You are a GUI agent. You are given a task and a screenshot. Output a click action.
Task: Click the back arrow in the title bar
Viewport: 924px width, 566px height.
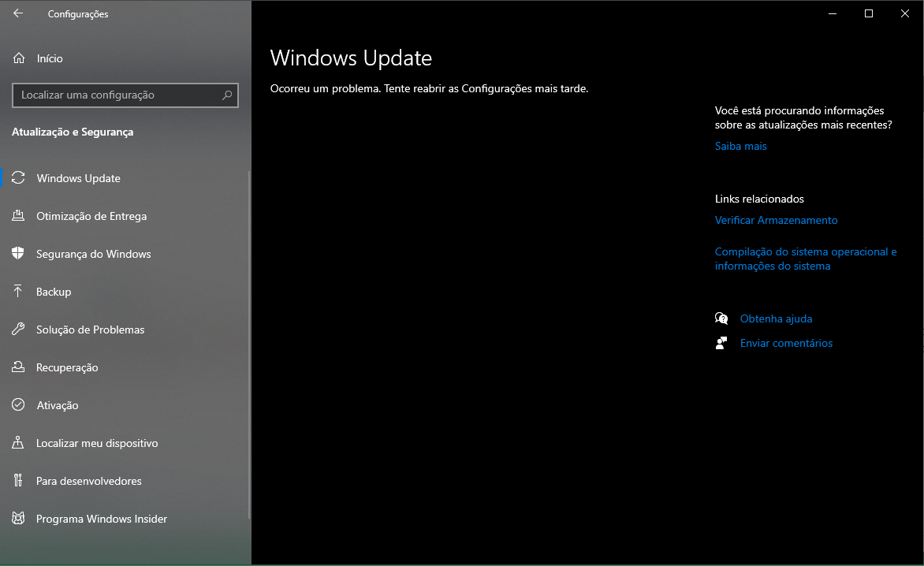(x=18, y=13)
